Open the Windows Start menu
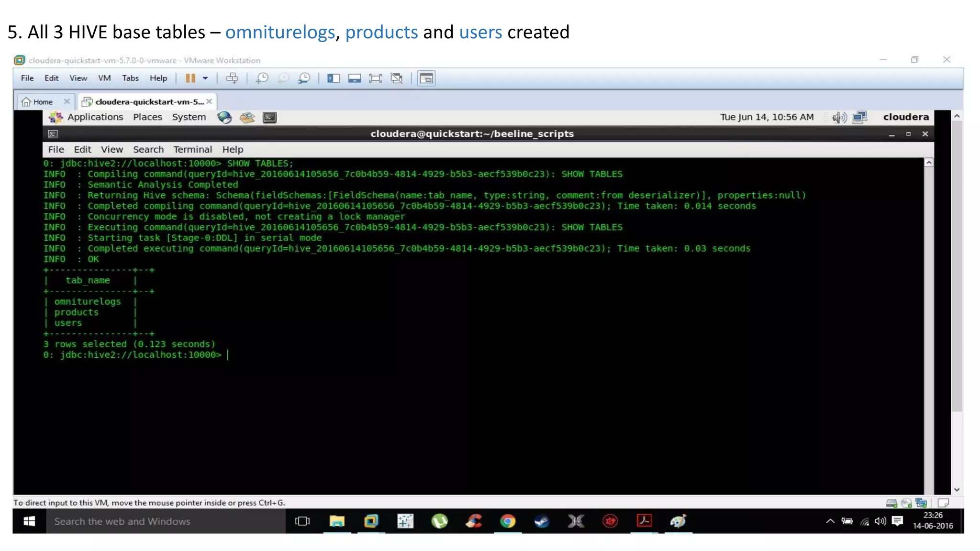The height and width of the screenshot is (551, 980). 29,521
